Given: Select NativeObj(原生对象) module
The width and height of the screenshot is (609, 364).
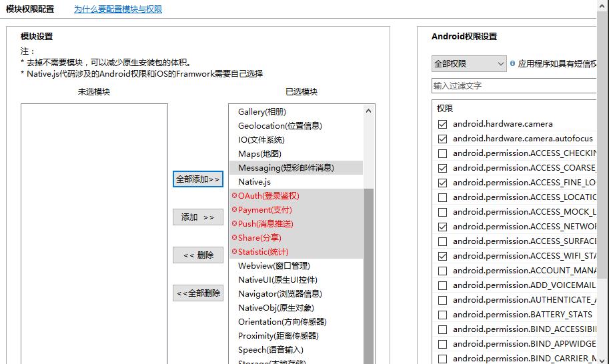Looking at the screenshot, I should [x=296, y=308].
